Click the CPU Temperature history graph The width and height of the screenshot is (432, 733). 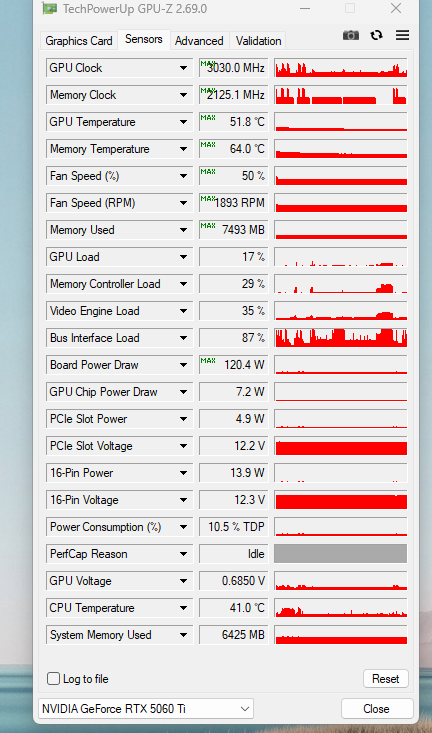pos(341,608)
